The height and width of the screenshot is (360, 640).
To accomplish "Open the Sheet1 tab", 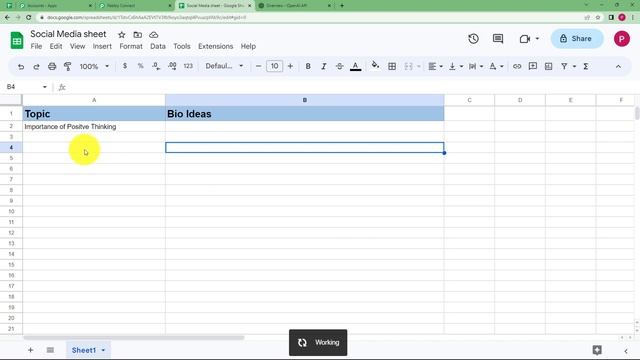I will (88, 350).
